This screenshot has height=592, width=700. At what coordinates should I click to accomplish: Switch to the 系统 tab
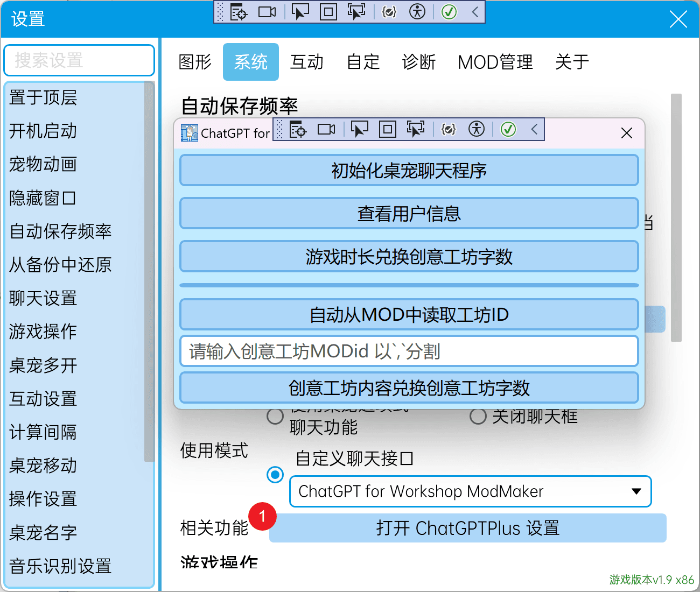251,62
